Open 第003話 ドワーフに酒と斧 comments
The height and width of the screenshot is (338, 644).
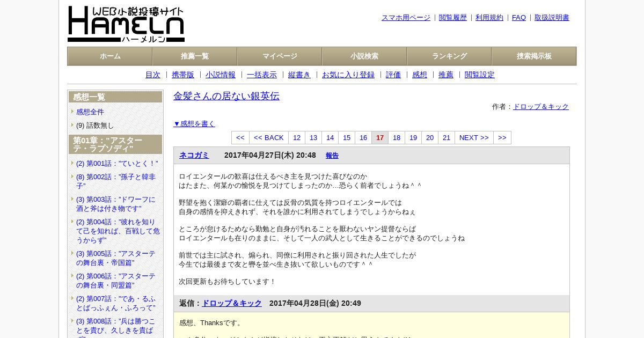click(116, 204)
